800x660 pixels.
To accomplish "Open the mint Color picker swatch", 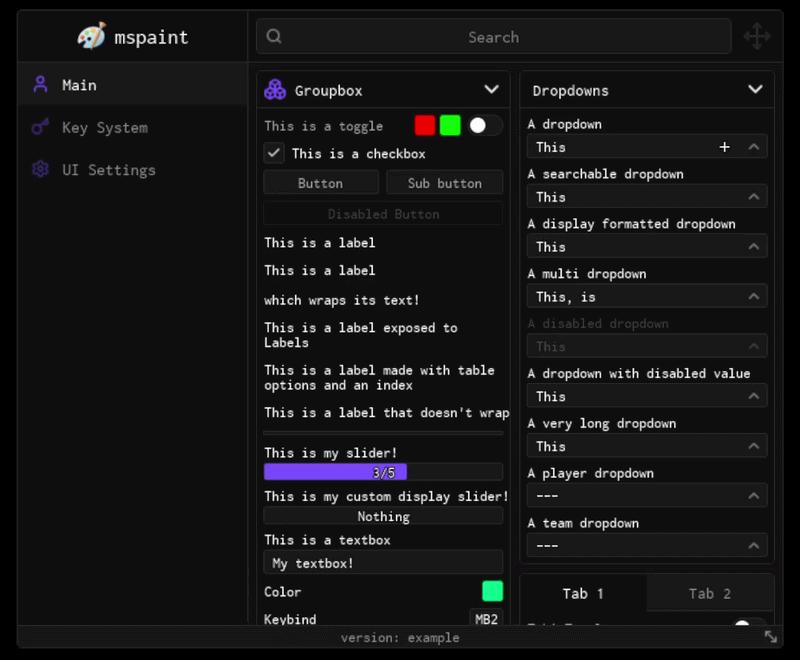I will (x=492, y=591).
